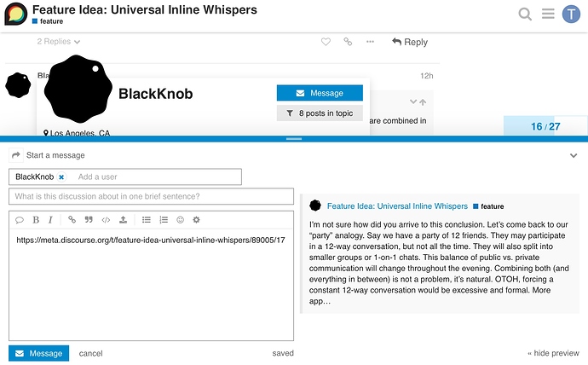Like the post with heart icon
The width and height of the screenshot is (588, 365).
[326, 42]
